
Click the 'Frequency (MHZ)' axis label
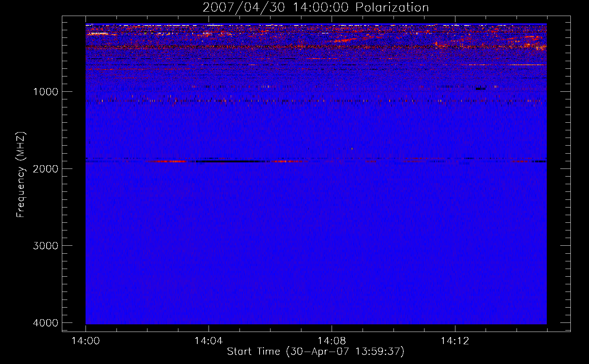pyautogui.click(x=21, y=175)
